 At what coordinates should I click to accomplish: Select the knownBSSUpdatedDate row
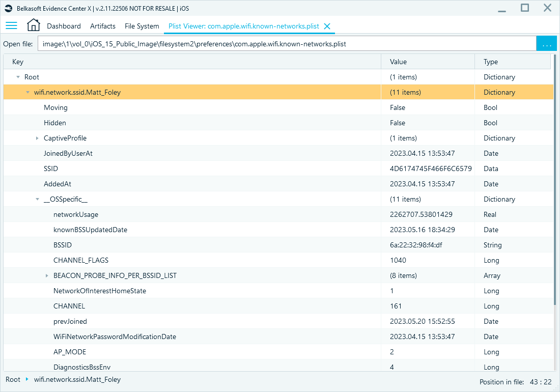tap(278, 230)
